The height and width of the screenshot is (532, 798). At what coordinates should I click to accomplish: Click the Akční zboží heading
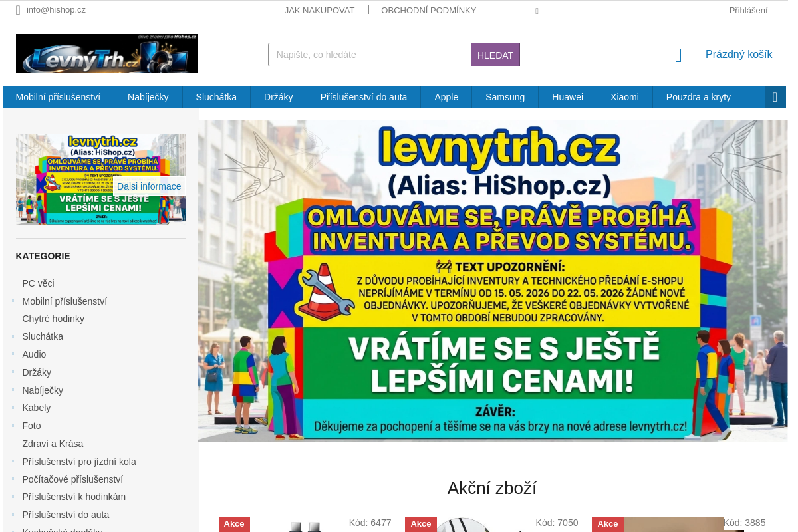492,488
